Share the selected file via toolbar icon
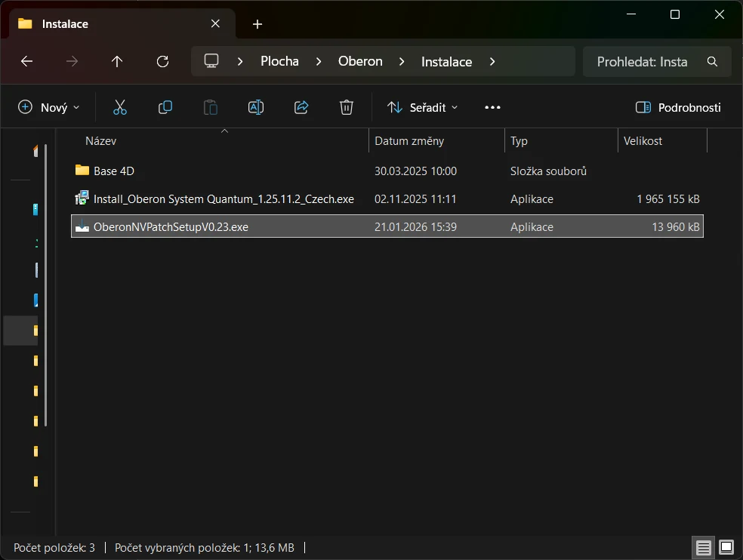 pyautogui.click(x=301, y=107)
